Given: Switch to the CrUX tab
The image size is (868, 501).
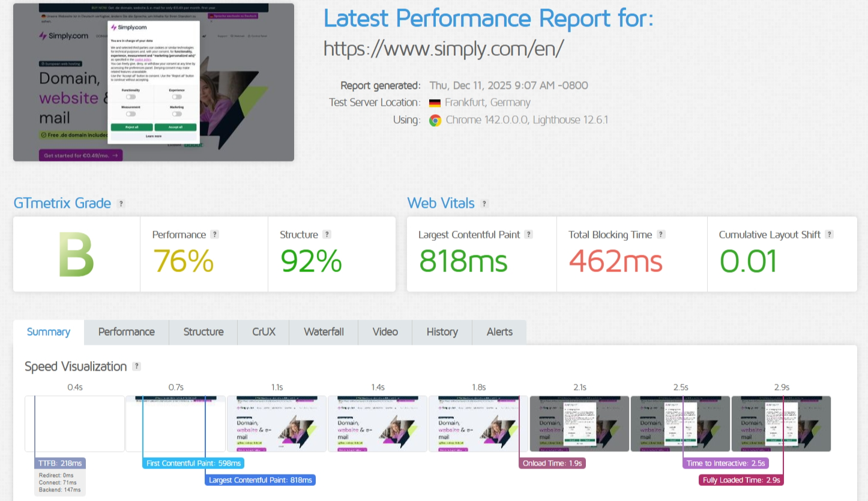Looking at the screenshot, I should [264, 332].
